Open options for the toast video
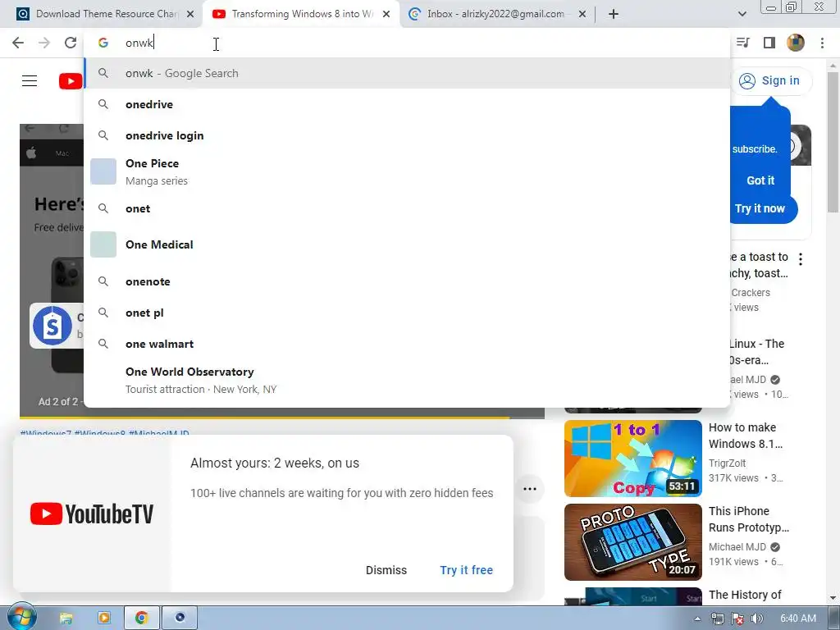This screenshot has height=630, width=840. (x=801, y=259)
